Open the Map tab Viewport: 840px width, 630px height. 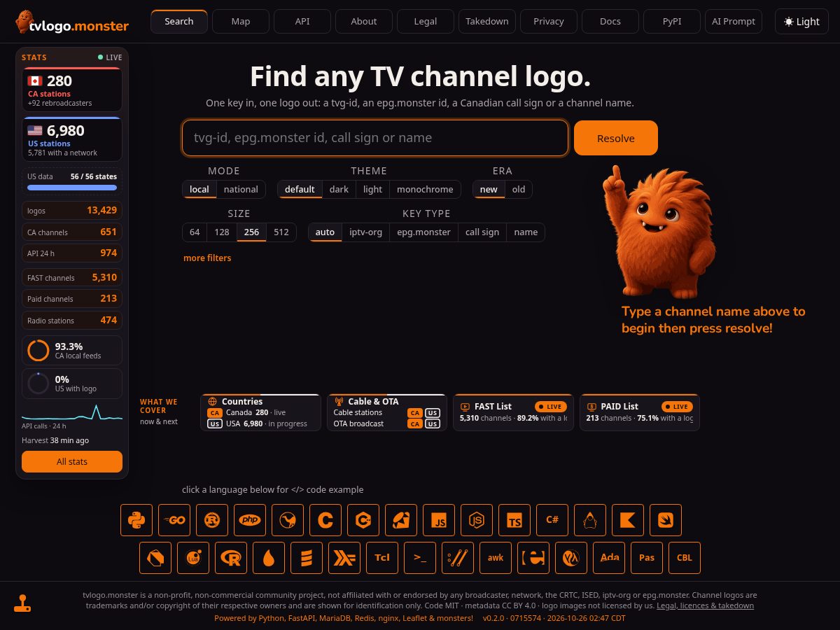[241, 22]
